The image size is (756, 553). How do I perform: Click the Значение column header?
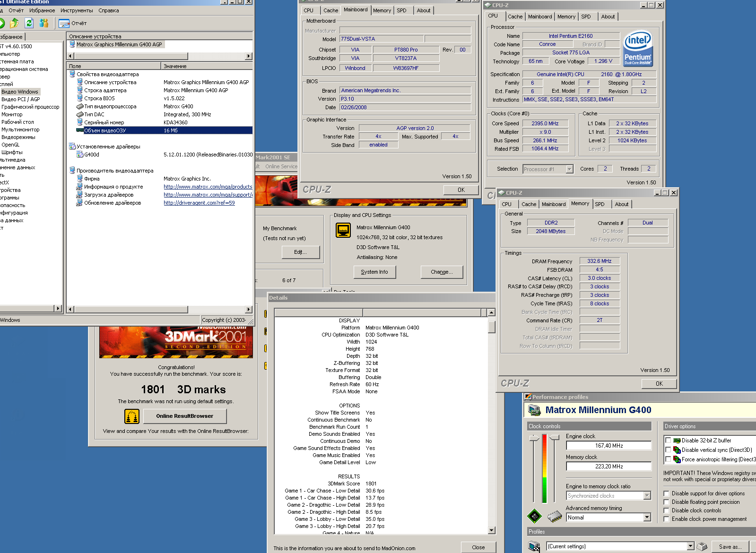coord(207,66)
